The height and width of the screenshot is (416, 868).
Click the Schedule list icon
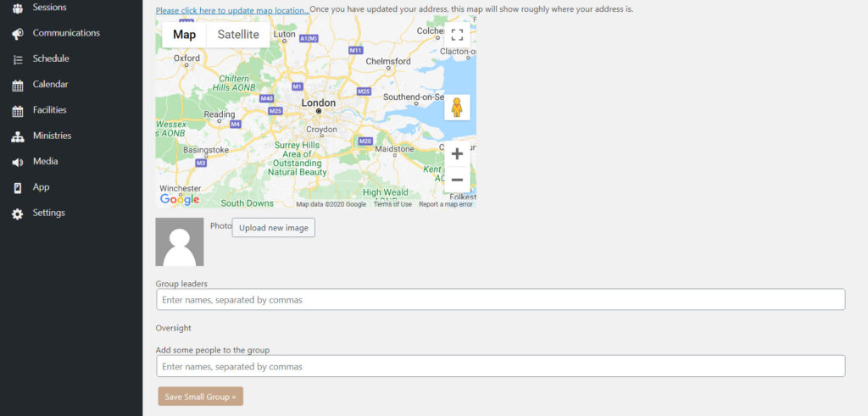[x=17, y=59]
